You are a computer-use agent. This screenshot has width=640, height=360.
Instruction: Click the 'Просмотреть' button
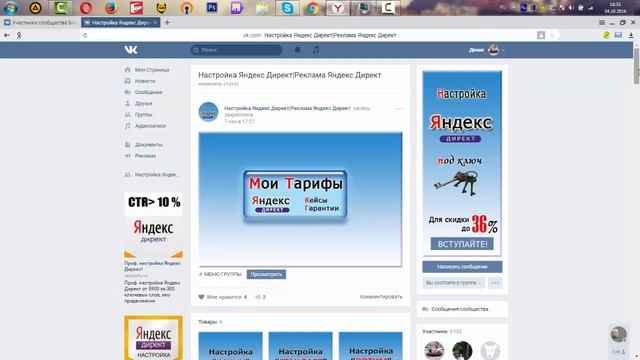pos(266,274)
